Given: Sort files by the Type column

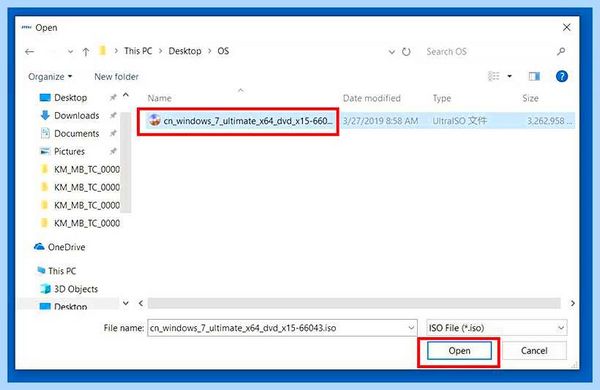Looking at the screenshot, I should pos(442,98).
